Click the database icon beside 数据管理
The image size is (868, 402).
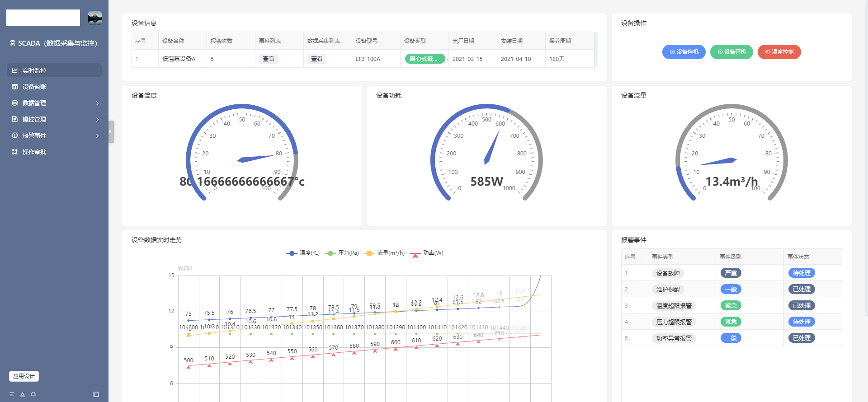coord(15,103)
